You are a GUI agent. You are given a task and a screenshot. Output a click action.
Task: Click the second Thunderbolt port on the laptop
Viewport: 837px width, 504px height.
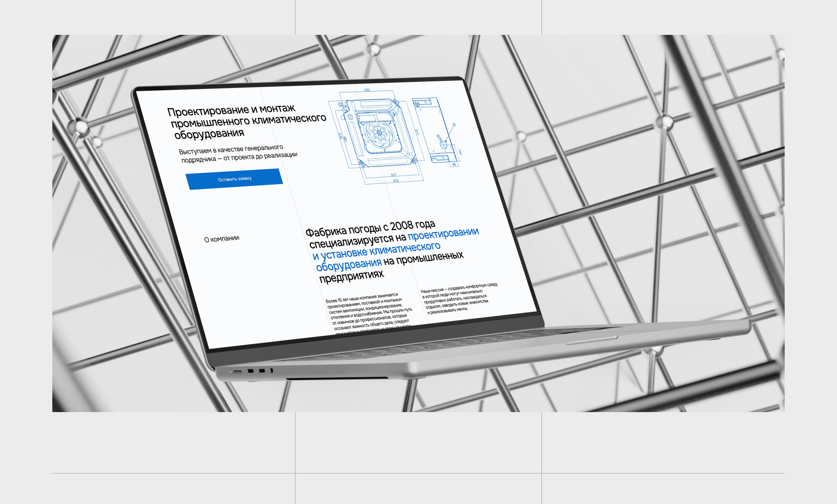(262, 371)
